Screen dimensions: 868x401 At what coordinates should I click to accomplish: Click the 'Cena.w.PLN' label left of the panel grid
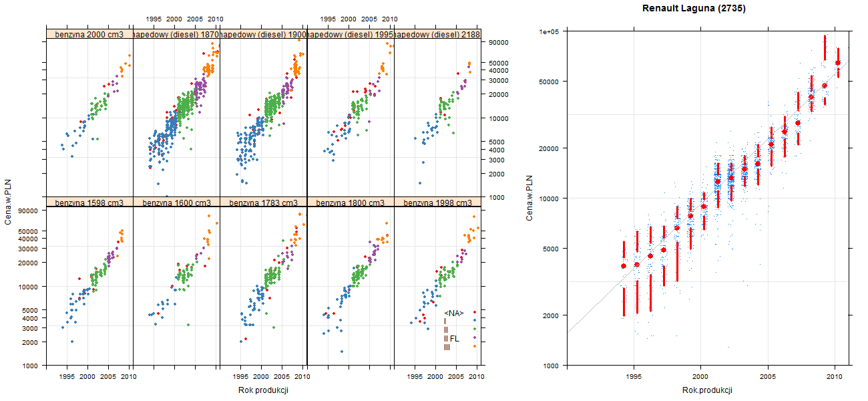pyautogui.click(x=8, y=203)
